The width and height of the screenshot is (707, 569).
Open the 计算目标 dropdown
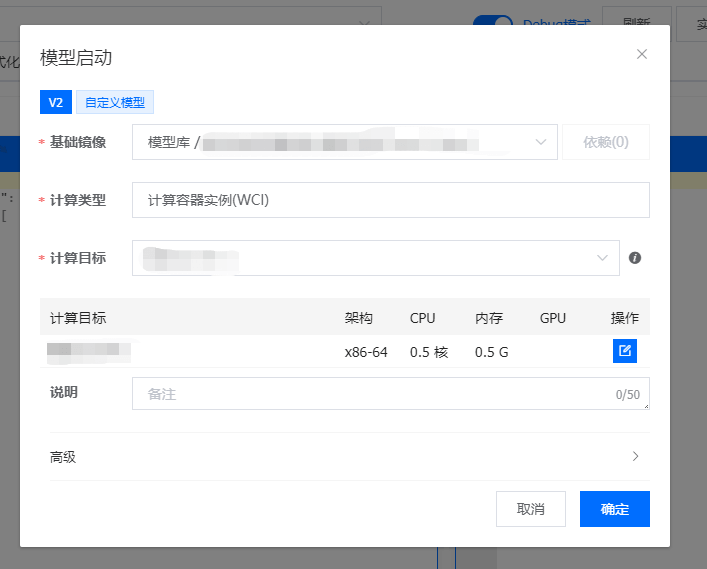tap(376, 258)
